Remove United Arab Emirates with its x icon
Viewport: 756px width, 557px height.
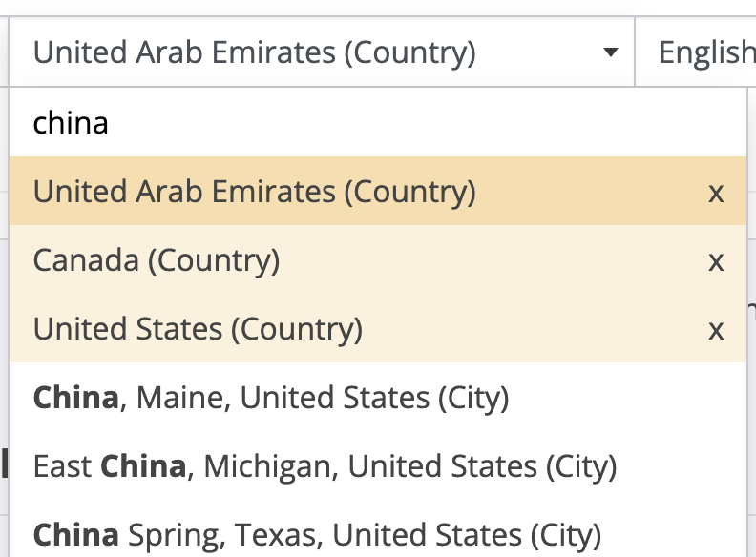[716, 193]
